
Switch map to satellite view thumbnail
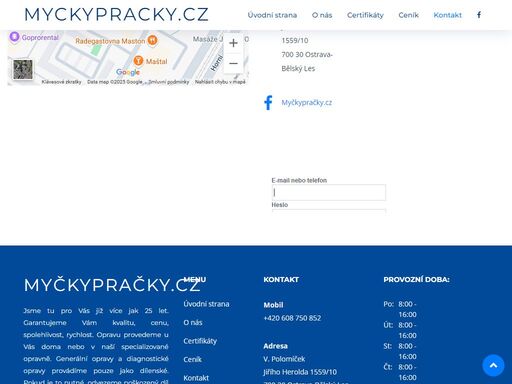click(x=23, y=69)
